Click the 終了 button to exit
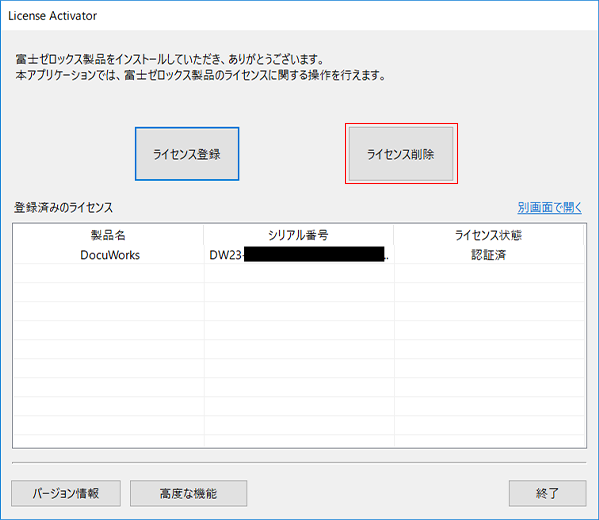The width and height of the screenshot is (599, 520). pyautogui.click(x=547, y=493)
